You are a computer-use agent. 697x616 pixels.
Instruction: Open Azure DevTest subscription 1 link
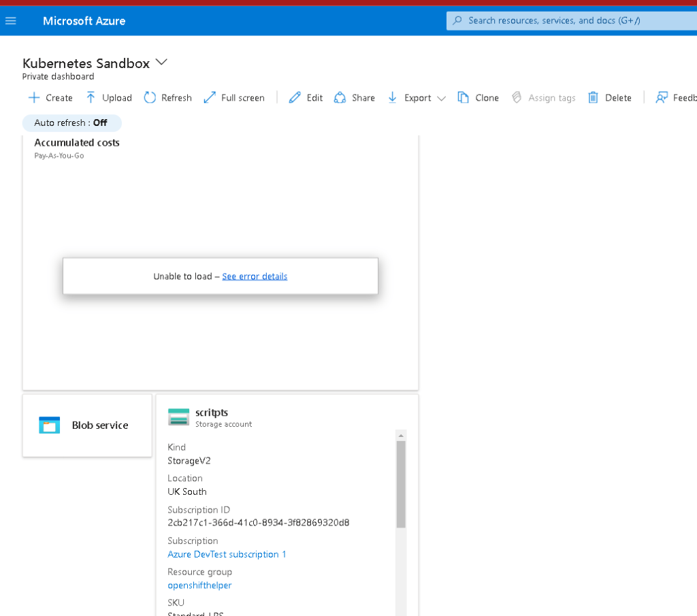(227, 554)
